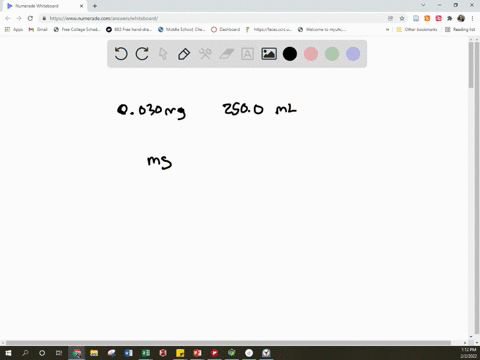Bookmark this page with the star icon

[402, 18]
